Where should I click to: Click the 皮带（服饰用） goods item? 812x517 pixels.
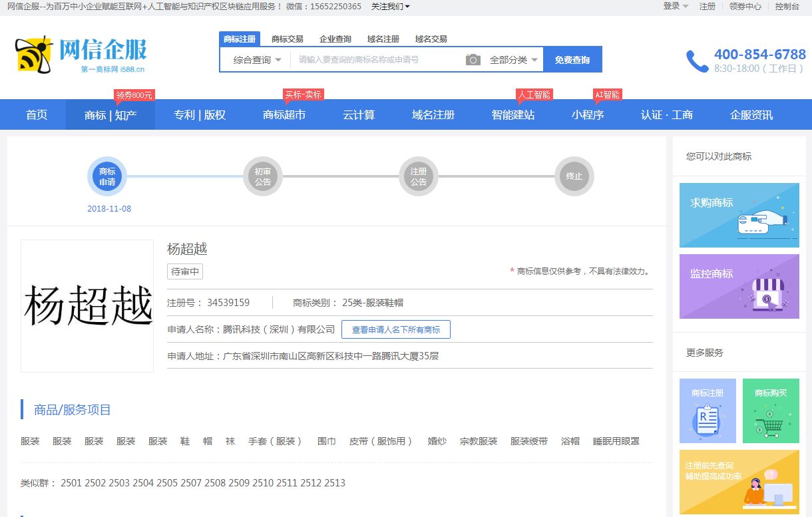pos(382,441)
